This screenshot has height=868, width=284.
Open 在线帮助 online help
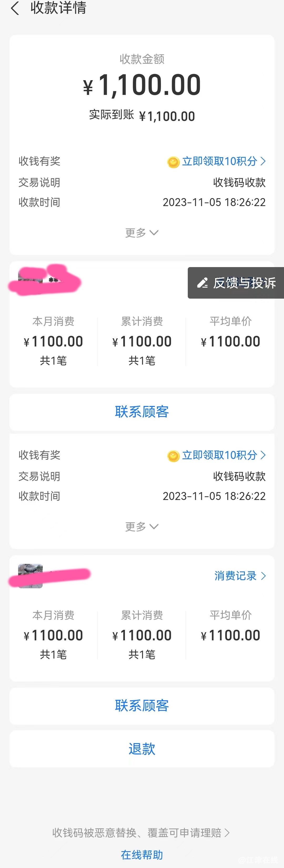point(142,855)
